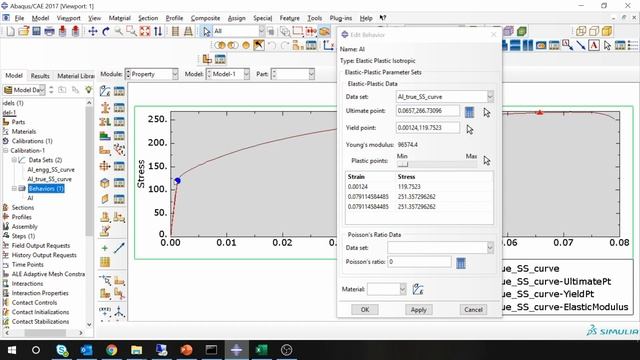Open Excel from the taskbar
Image resolution: width=640 pixels, height=360 pixels.
coord(261,350)
